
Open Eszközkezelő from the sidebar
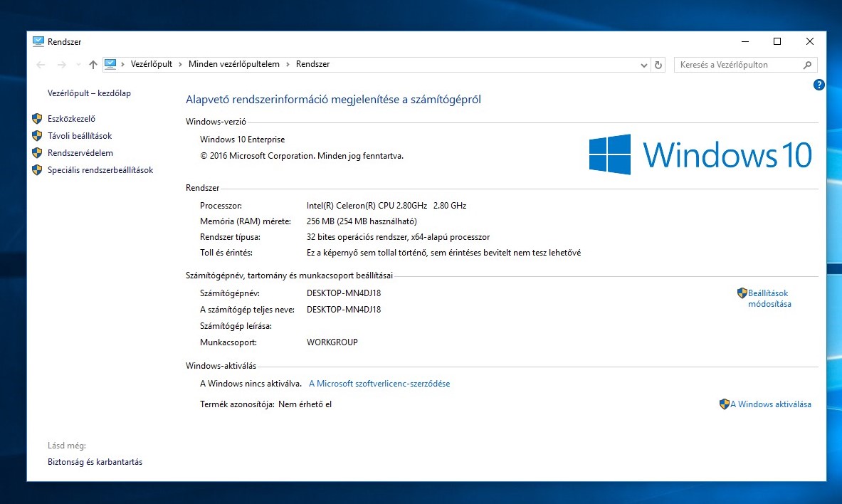click(71, 119)
